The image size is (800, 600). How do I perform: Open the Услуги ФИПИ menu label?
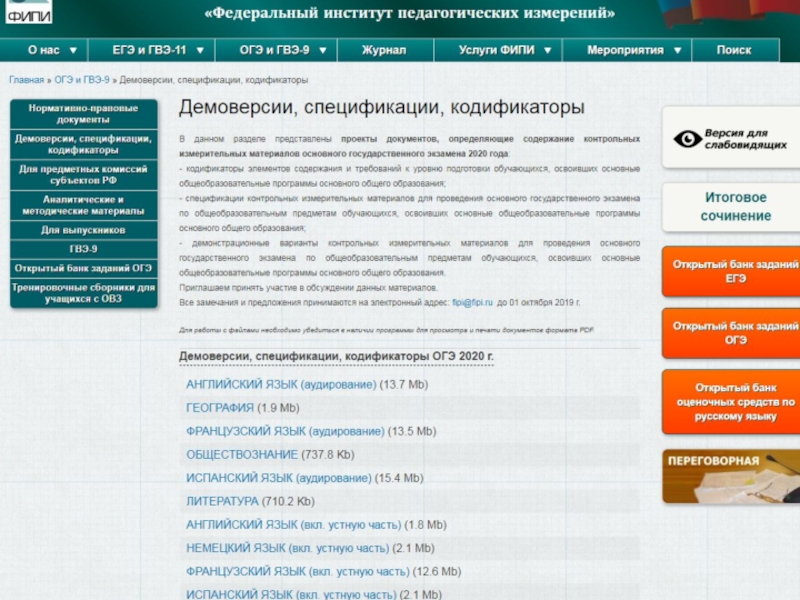(496, 50)
